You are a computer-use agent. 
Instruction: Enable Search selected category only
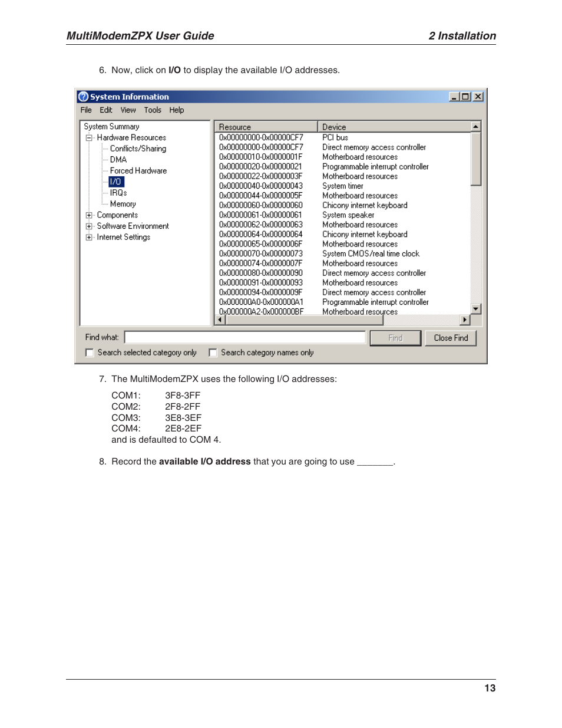pos(90,353)
